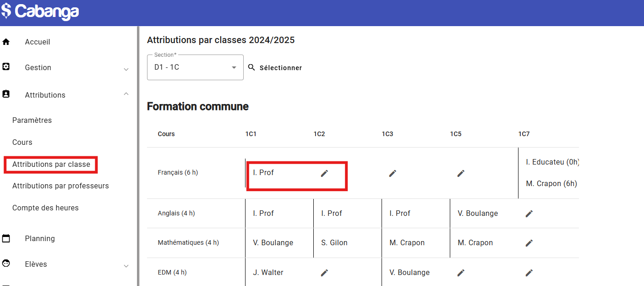Edit Mathématiques attribution for class 1C7
644x286 pixels.
(x=529, y=243)
